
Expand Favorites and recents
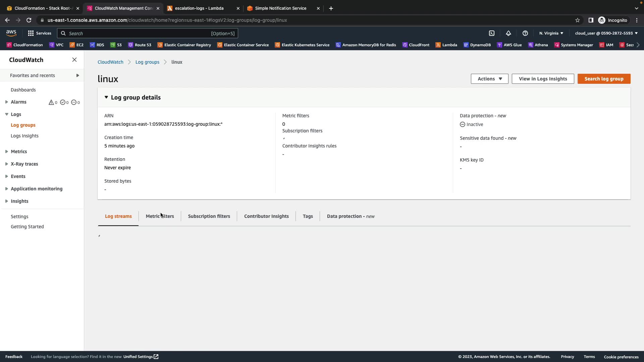tap(77, 75)
